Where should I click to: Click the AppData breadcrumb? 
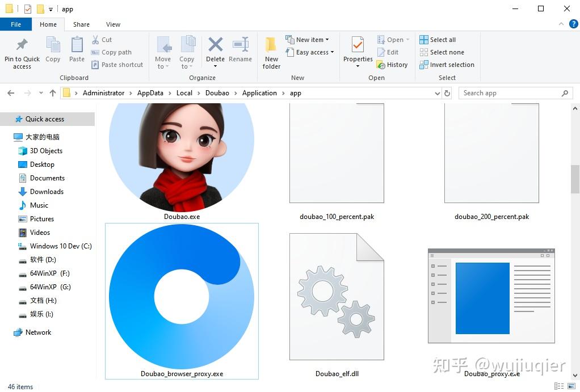coord(150,93)
